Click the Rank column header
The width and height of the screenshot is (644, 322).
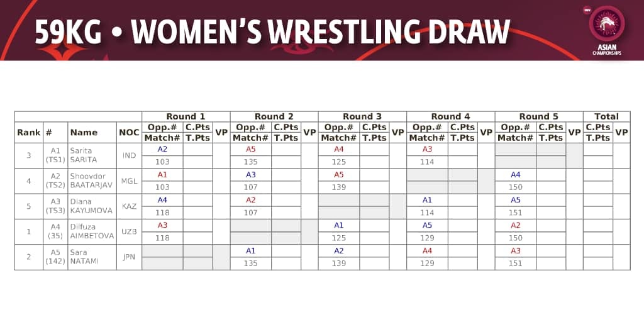29,132
